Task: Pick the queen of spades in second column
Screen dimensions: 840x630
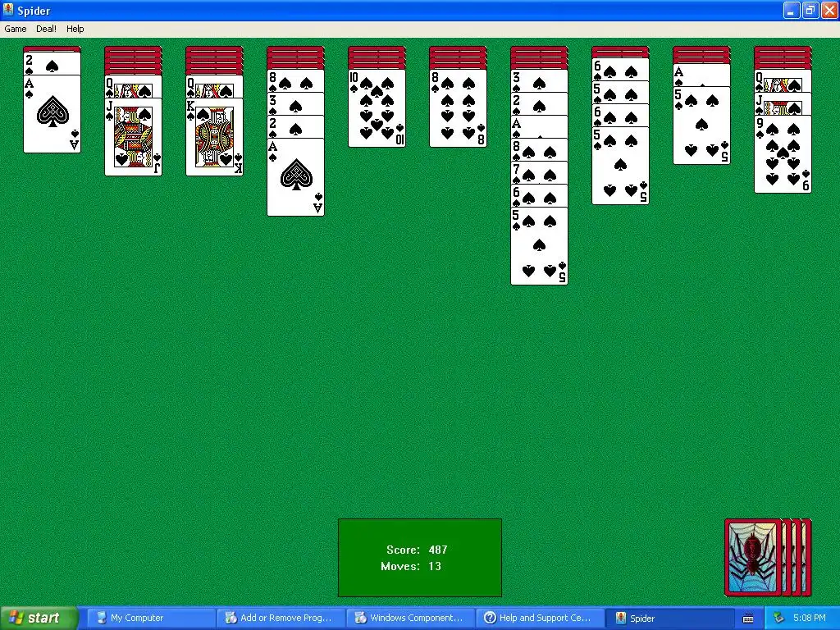Action: coord(134,87)
